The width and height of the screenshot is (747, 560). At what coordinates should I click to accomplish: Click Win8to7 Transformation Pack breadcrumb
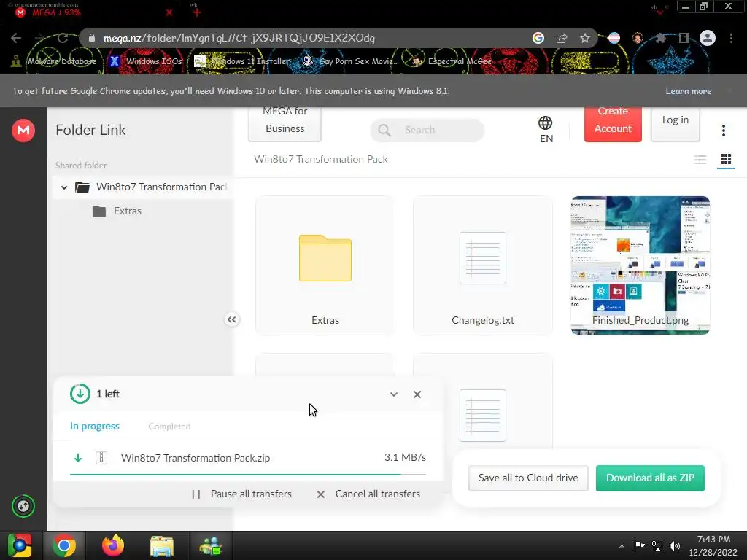[x=321, y=160]
